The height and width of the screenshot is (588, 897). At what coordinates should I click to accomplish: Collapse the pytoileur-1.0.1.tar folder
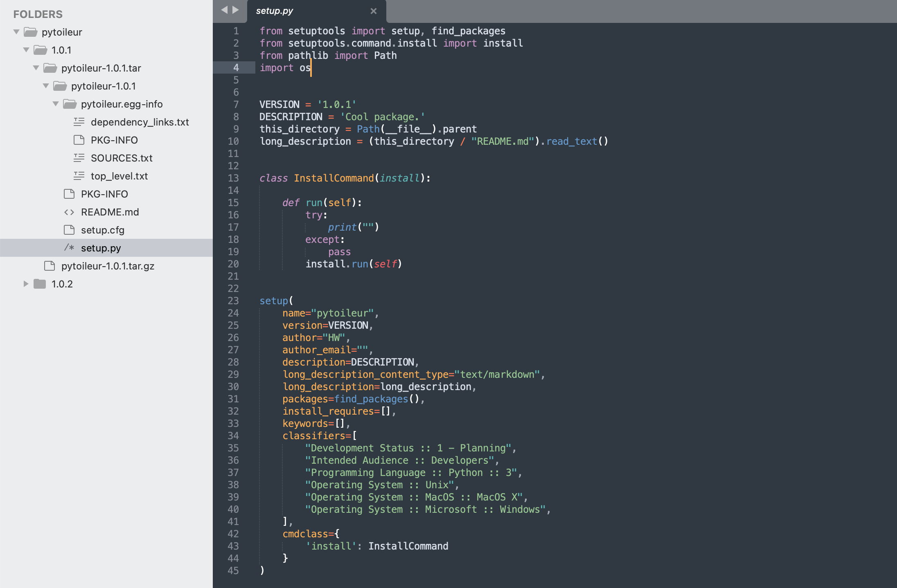[x=36, y=68]
